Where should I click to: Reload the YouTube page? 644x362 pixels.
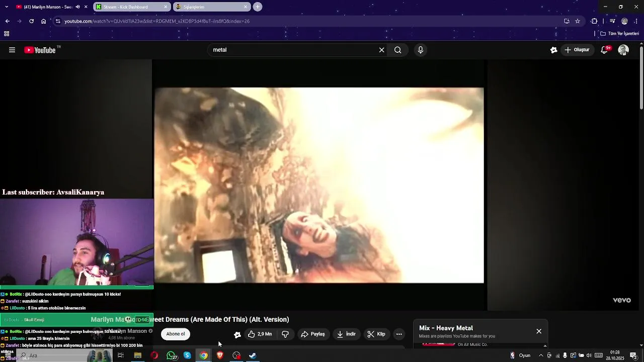[x=31, y=21]
